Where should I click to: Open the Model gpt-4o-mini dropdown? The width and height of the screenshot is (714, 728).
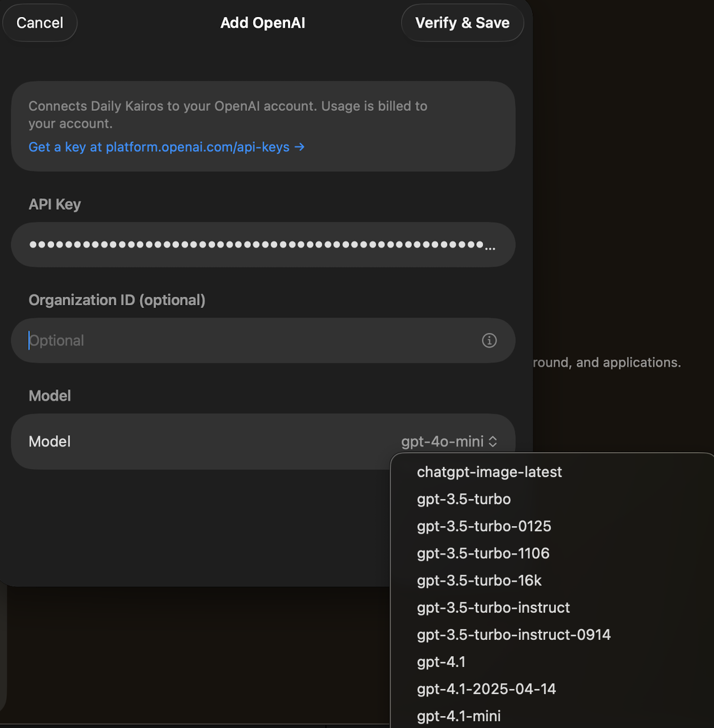coord(449,441)
